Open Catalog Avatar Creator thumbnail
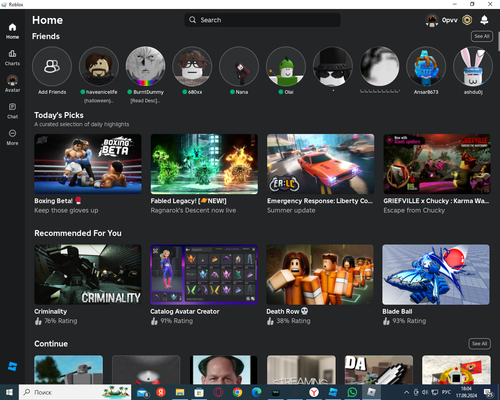 [x=204, y=275]
